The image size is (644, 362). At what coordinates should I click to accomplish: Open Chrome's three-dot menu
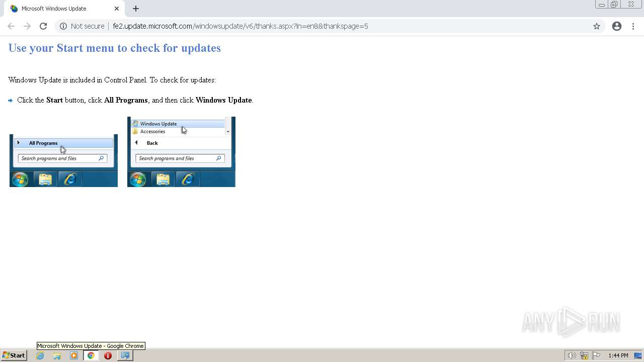[633, 26]
